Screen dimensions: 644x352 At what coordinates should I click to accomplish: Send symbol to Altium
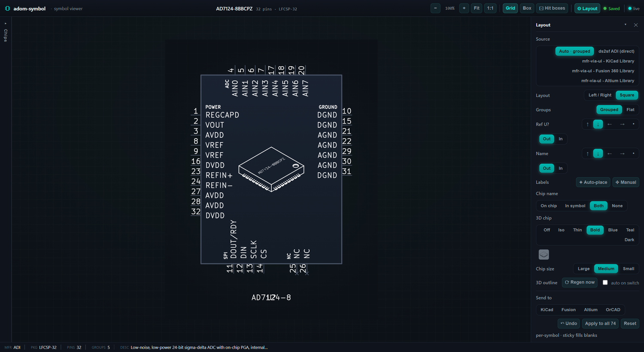(590, 310)
